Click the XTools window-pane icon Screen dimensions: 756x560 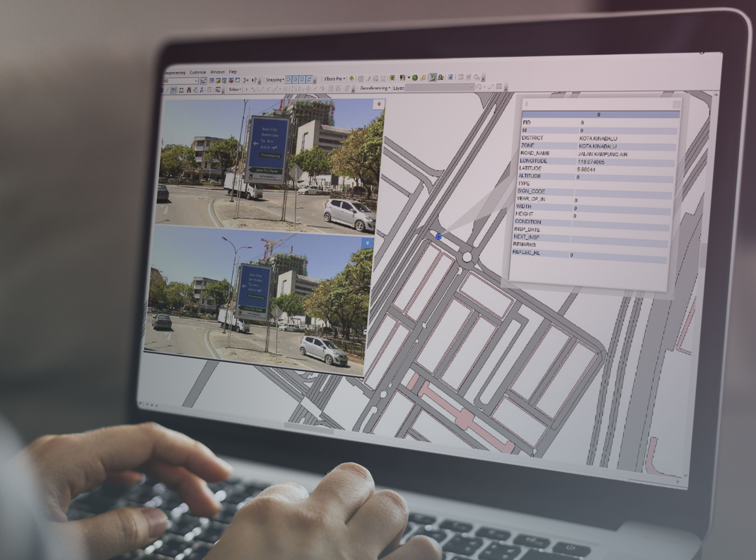[402, 78]
